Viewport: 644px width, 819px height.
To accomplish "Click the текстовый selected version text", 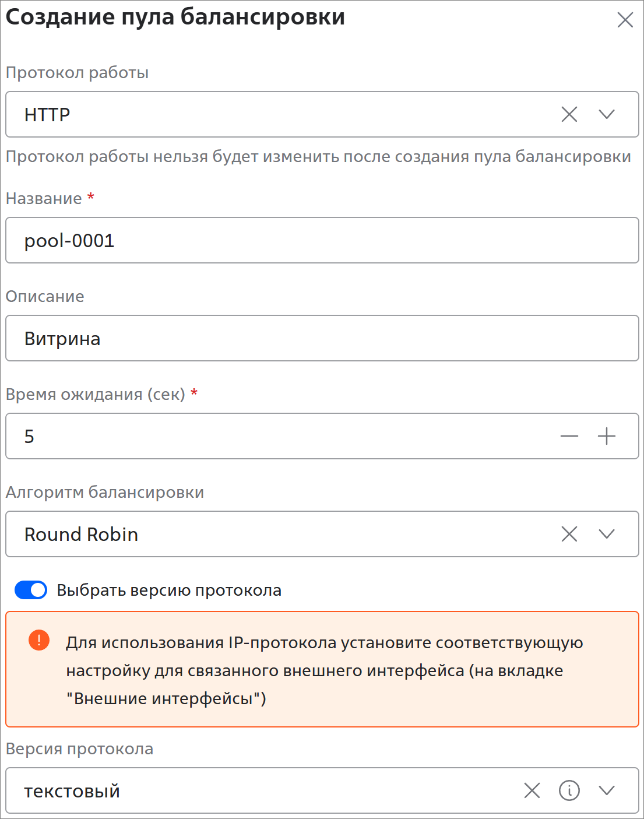I will click(72, 791).
